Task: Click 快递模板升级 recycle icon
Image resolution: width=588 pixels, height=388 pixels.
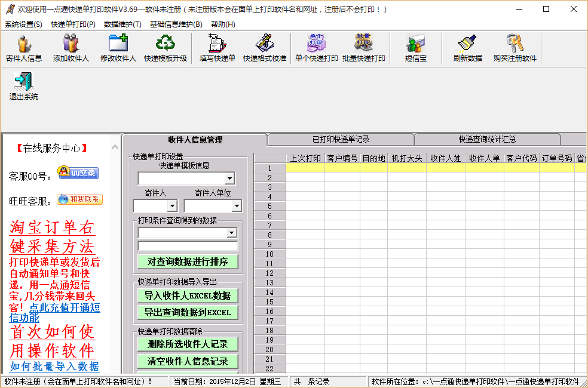Action: pos(166,48)
